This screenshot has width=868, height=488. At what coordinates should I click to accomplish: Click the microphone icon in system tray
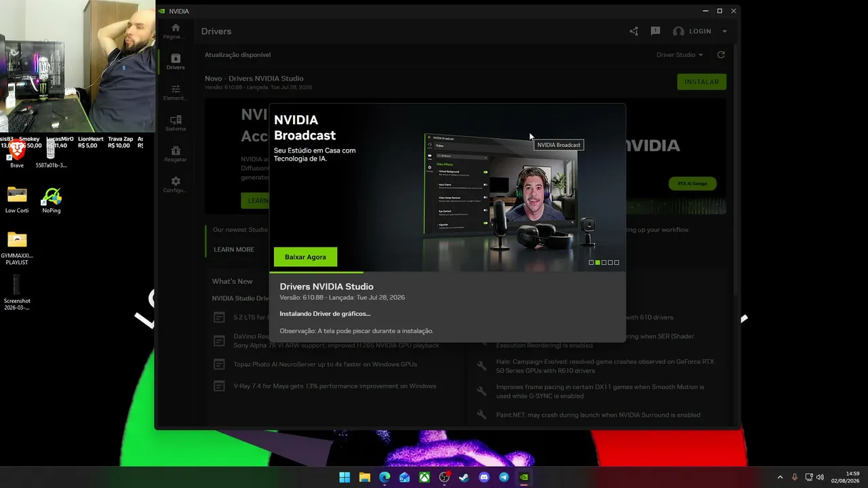[x=795, y=477]
